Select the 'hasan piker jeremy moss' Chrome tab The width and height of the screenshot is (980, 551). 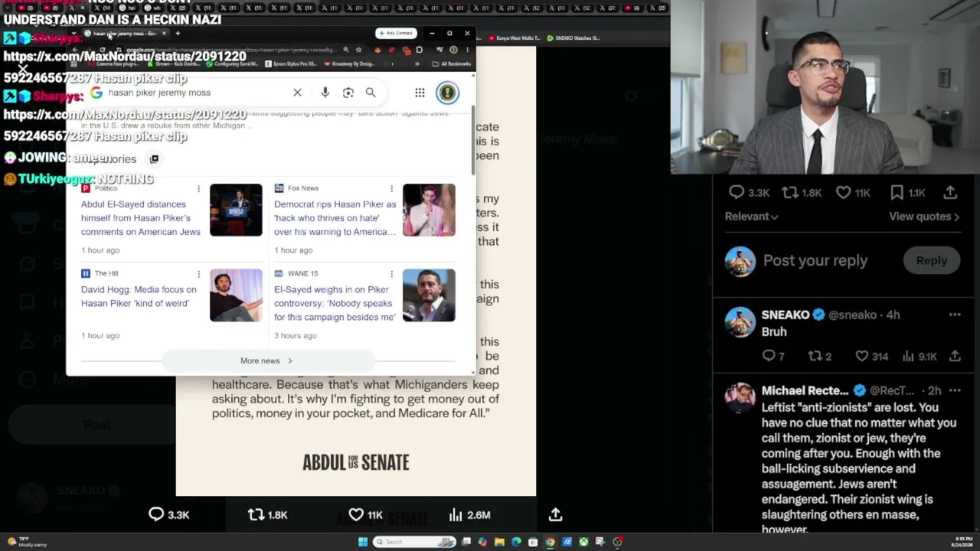point(125,34)
